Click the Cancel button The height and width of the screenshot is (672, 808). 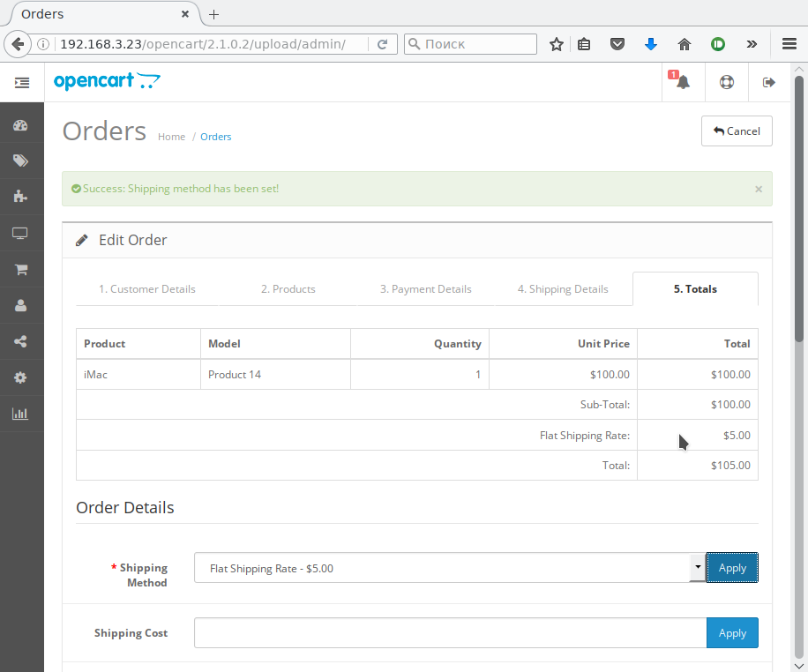[x=737, y=131]
